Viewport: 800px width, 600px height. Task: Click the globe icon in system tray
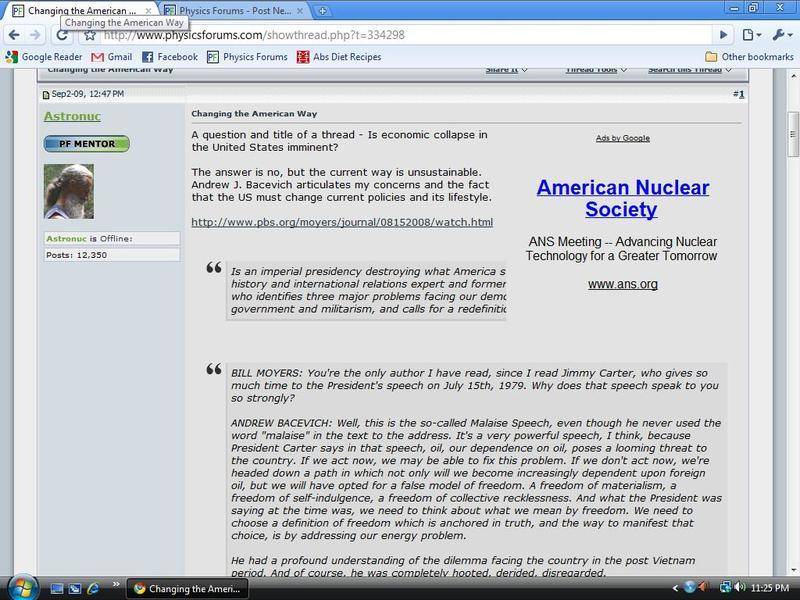tap(689, 588)
